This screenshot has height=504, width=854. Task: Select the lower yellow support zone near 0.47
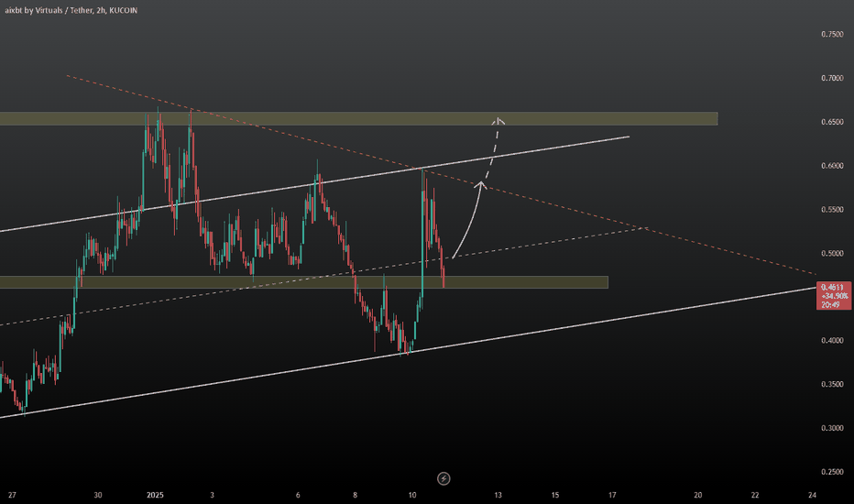(304, 282)
